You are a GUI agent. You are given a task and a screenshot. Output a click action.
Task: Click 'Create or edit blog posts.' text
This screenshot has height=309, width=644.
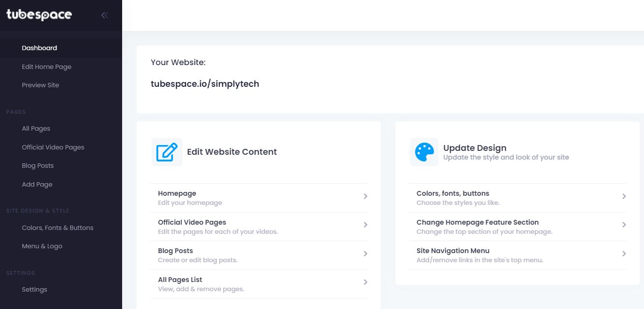tap(197, 260)
